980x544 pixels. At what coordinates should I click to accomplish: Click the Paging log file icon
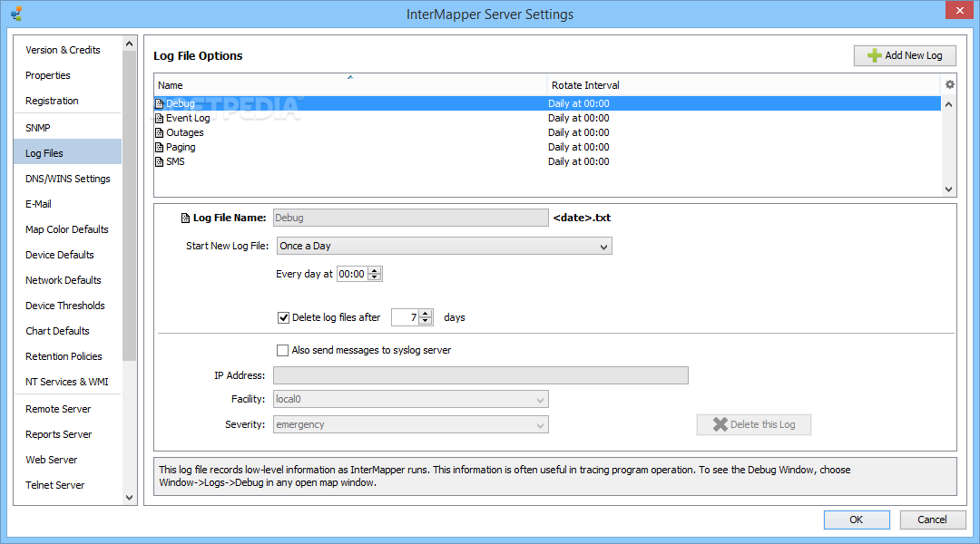click(159, 148)
